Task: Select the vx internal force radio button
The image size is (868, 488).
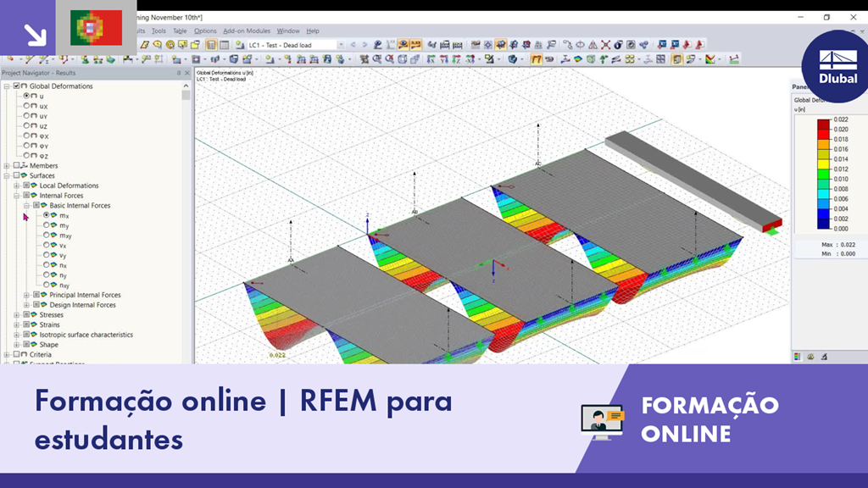Action: (47, 245)
